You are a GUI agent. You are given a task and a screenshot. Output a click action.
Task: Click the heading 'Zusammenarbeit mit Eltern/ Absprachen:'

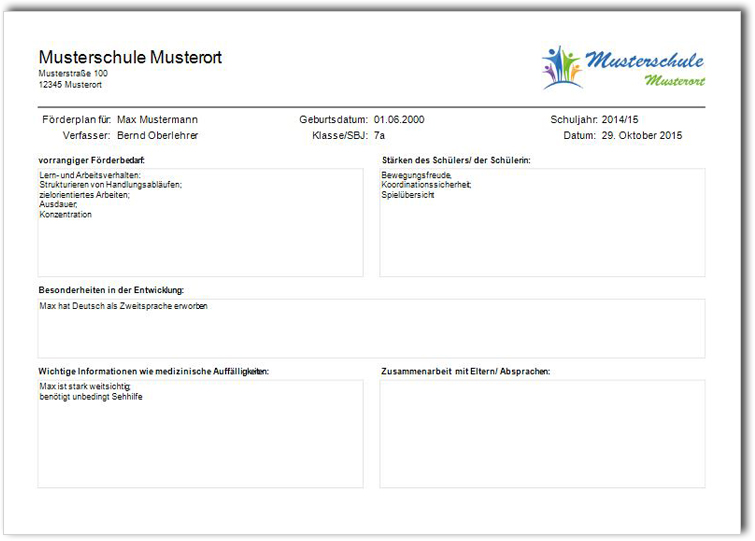pyautogui.click(x=466, y=372)
